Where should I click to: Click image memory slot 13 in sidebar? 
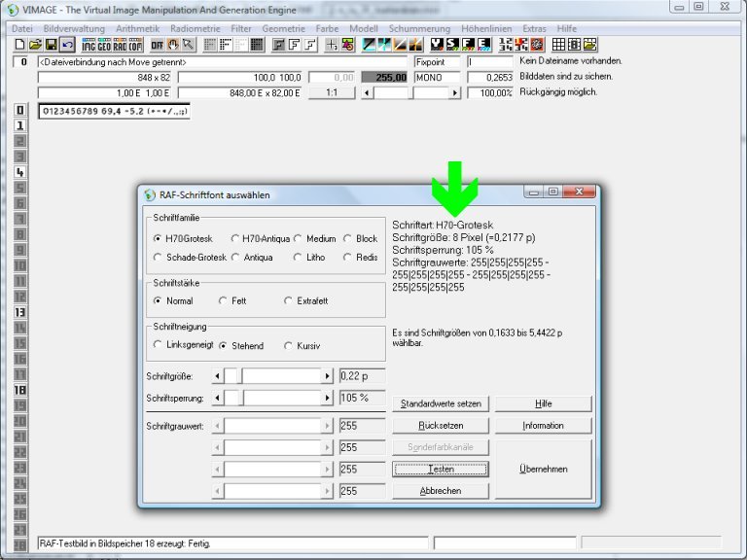point(19,312)
